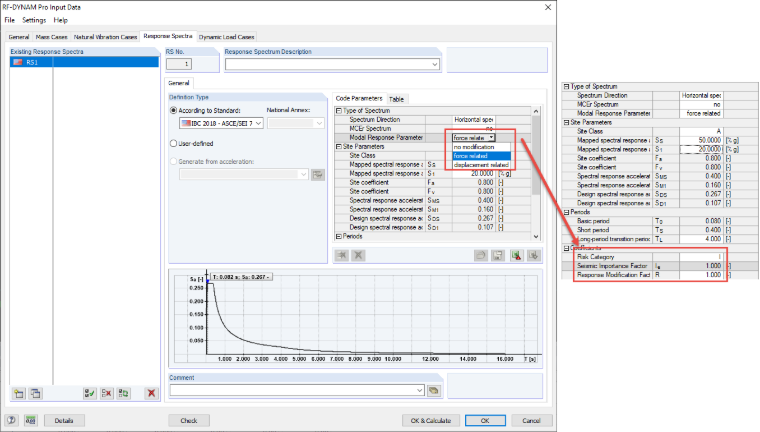The height and width of the screenshot is (432, 760).
Task: Import table from Excel icon
Action: click(x=534, y=256)
